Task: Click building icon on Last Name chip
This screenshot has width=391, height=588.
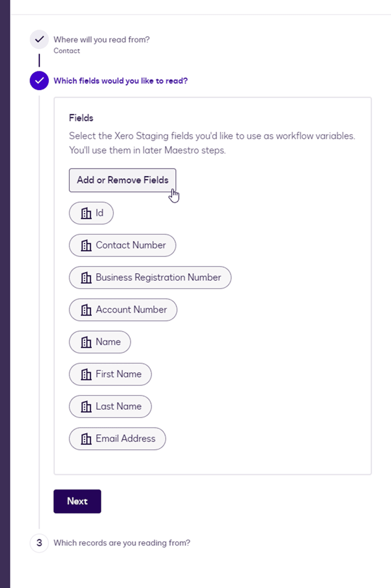Action: (86, 406)
